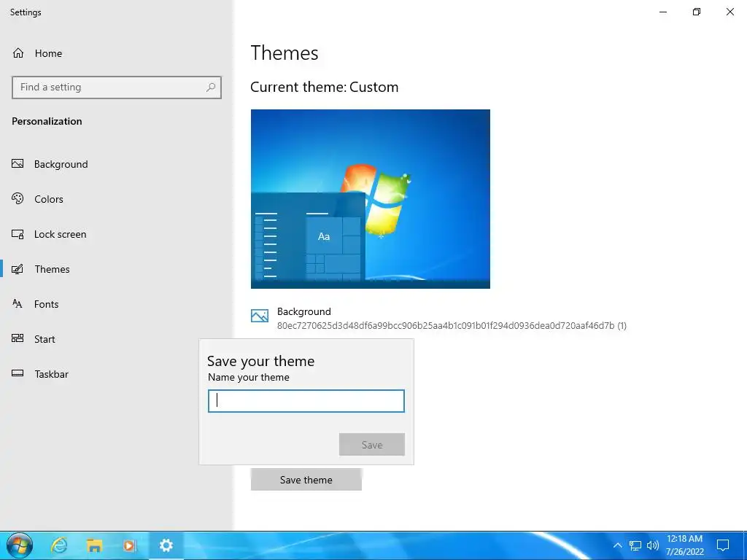
Task: Go to the Lock screen settings page
Action: coord(116,234)
